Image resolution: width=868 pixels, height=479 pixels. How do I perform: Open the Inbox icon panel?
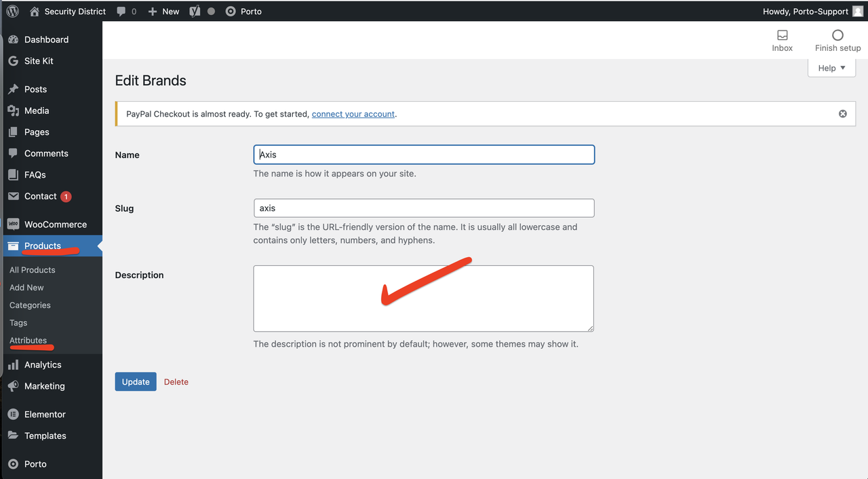click(x=782, y=35)
